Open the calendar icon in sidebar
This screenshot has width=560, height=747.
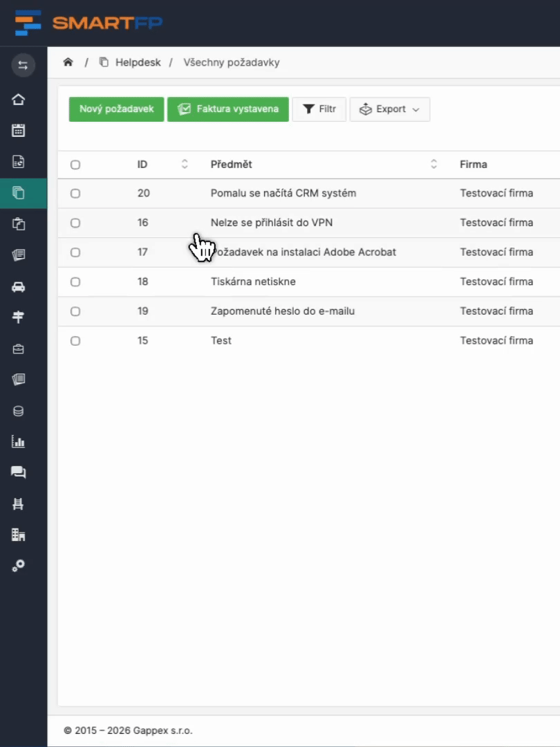click(x=19, y=131)
